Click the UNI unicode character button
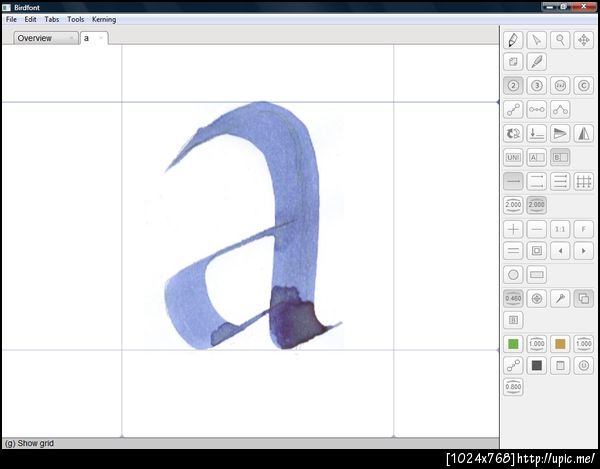Viewport: 600px width, 469px height. tap(513, 157)
